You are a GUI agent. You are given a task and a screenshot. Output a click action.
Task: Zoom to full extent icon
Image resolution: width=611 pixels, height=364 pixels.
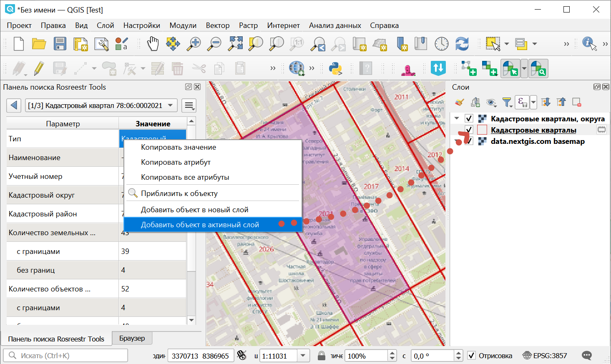(x=235, y=44)
